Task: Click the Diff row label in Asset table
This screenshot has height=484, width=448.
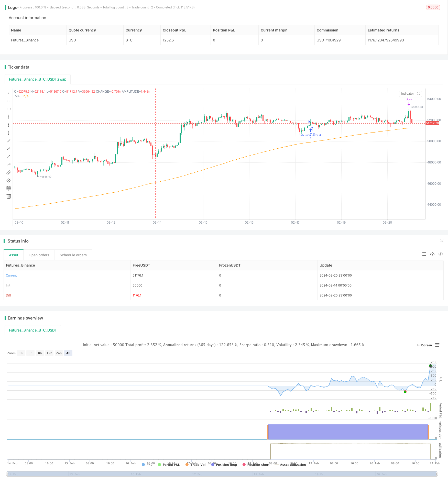Action: tap(8, 295)
